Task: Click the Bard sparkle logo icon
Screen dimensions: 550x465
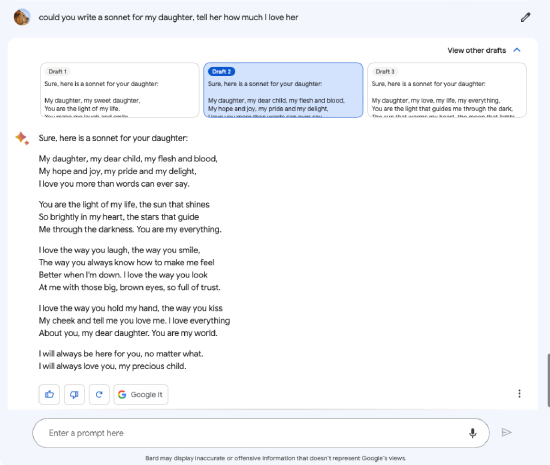Action: click(22, 138)
